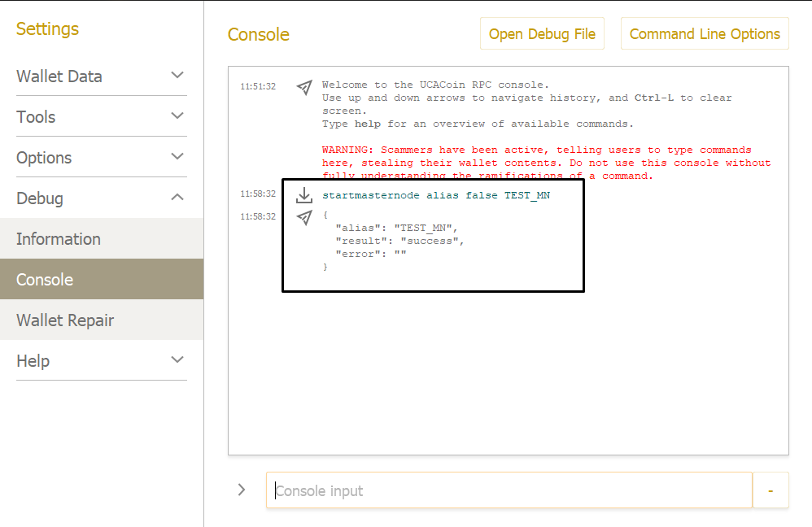Collapse the Debug section chevron
812x527 pixels.
coord(177,198)
